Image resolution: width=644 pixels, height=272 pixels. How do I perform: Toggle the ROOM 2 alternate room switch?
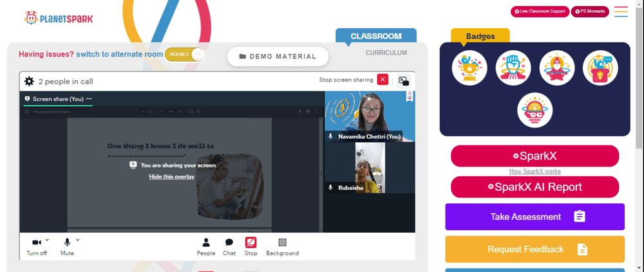point(185,55)
